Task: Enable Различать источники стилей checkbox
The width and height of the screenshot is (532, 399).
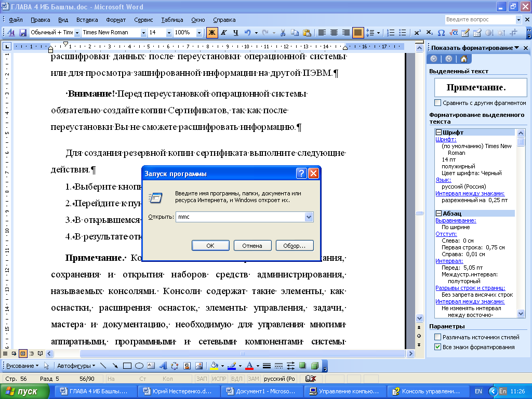Action: click(x=437, y=337)
